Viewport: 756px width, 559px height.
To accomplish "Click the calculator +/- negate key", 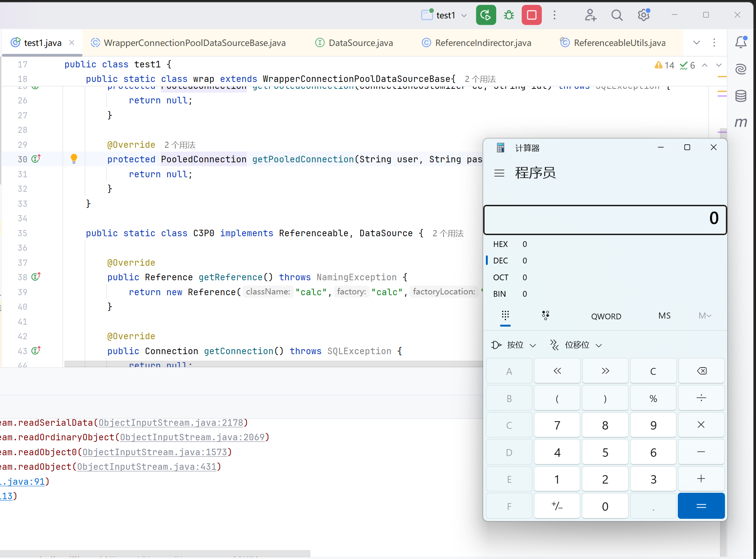I will point(557,506).
